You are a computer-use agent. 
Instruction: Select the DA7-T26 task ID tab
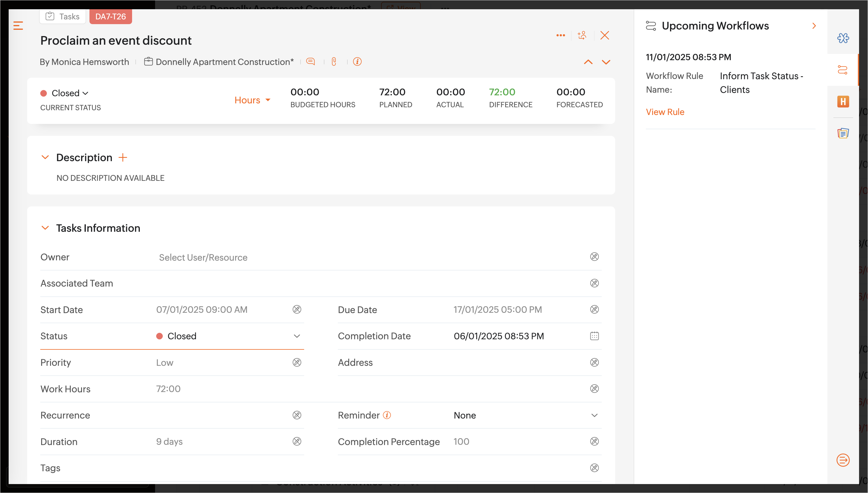pyautogui.click(x=111, y=16)
